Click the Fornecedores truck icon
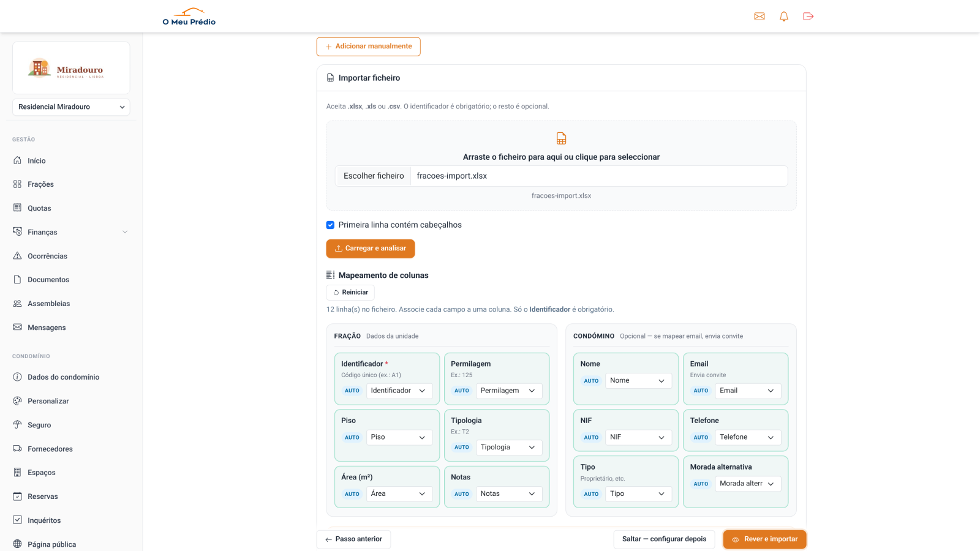This screenshot has height=551, width=980. 17,449
